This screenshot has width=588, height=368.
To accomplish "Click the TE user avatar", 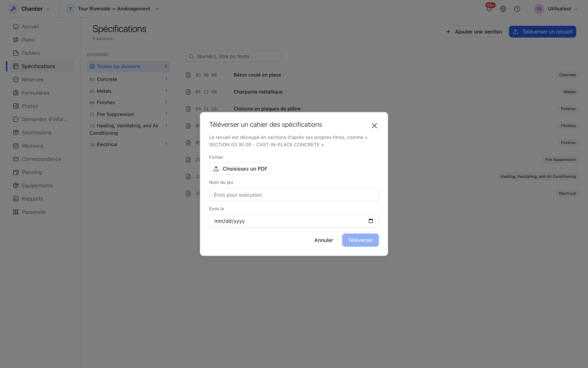I will coord(539,9).
